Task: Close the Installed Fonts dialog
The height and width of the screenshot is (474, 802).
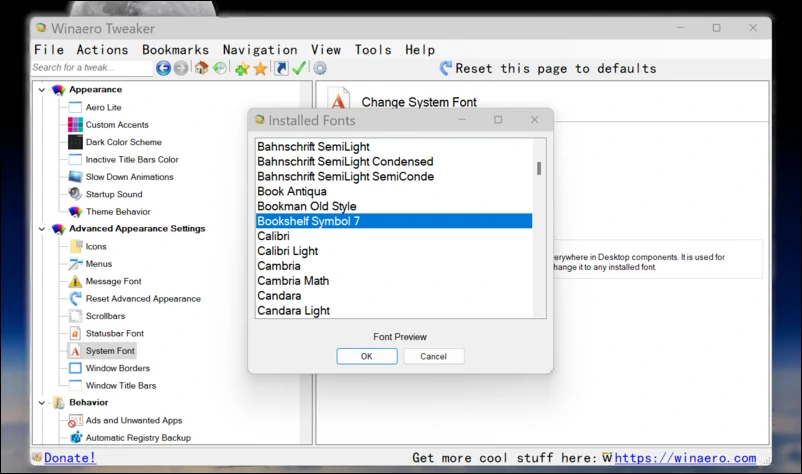Action: point(534,120)
